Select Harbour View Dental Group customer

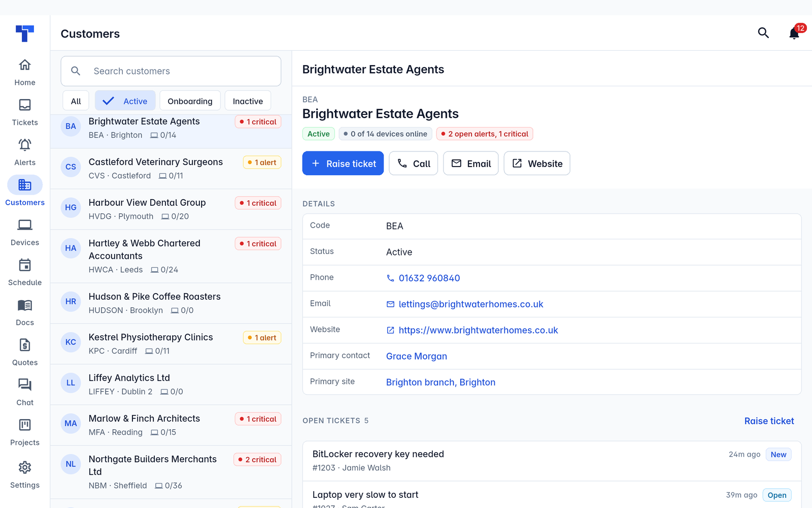[x=171, y=210]
